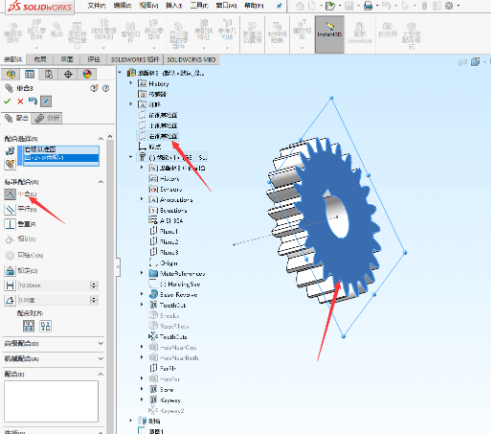Open the FeatureManager design tree tab icon
The width and height of the screenshot is (491, 448).
click(11, 74)
